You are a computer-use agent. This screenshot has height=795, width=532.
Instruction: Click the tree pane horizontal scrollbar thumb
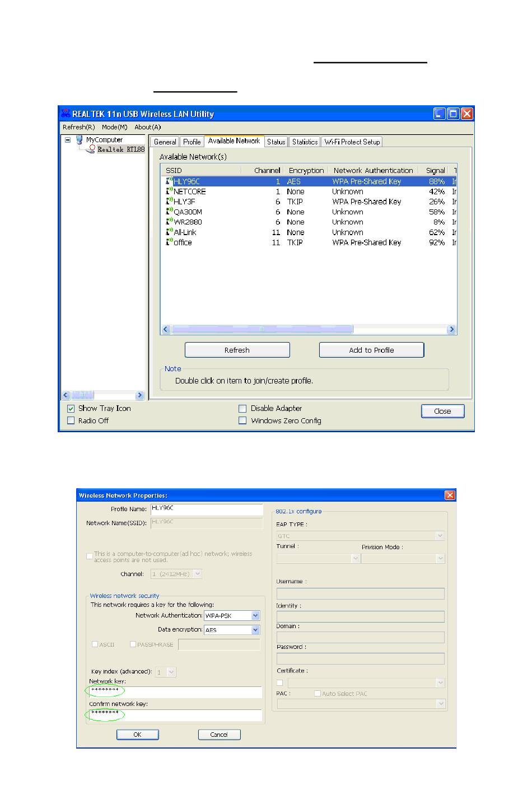(82, 395)
